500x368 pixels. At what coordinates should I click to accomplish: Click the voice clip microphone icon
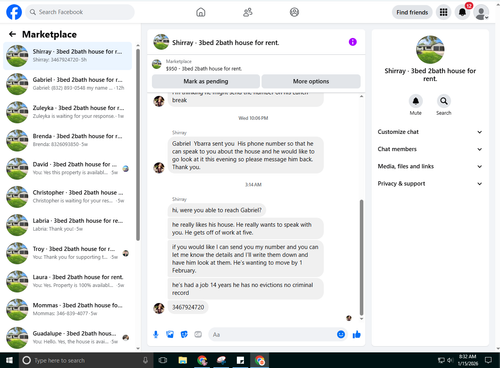[x=156, y=334]
